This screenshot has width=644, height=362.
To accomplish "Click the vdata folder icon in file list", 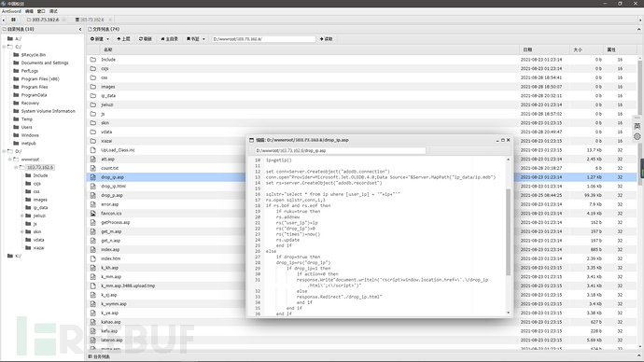I will (x=93, y=132).
